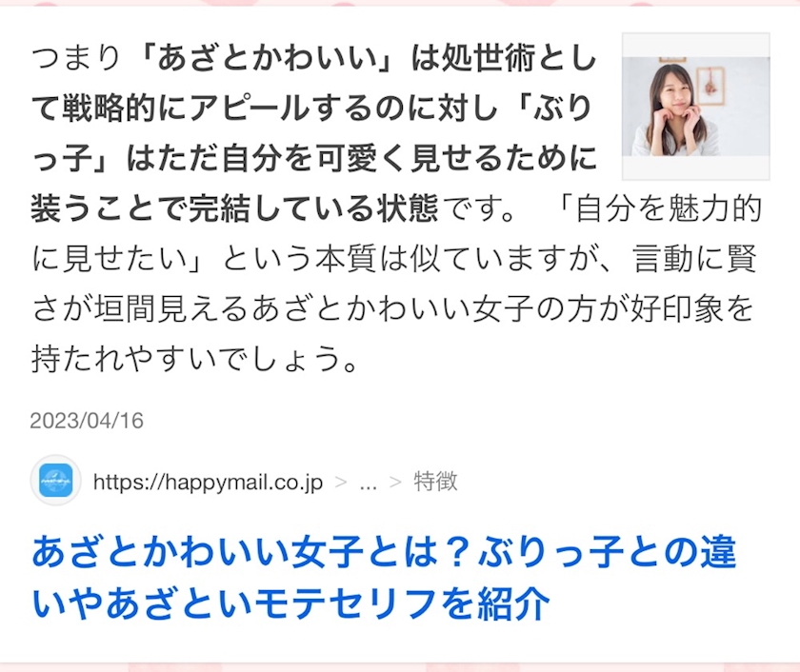Expand the breadcrumb ellipsis after the URL
The width and height of the screenshot is (800, 672).
pos(369,483)
